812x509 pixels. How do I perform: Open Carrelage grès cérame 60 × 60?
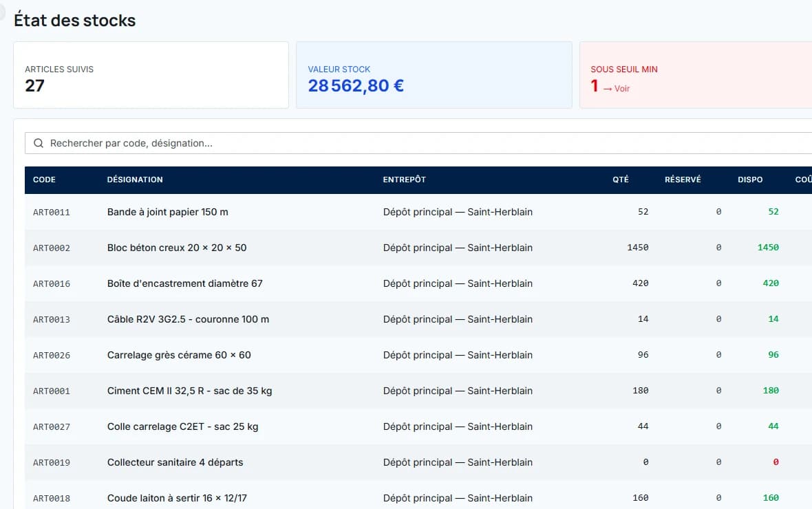point(179,355)
